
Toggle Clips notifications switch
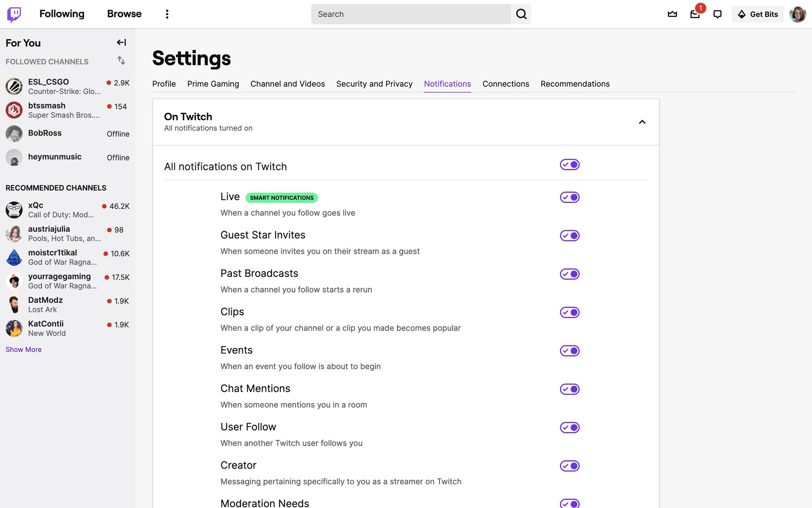coord(569,312)
